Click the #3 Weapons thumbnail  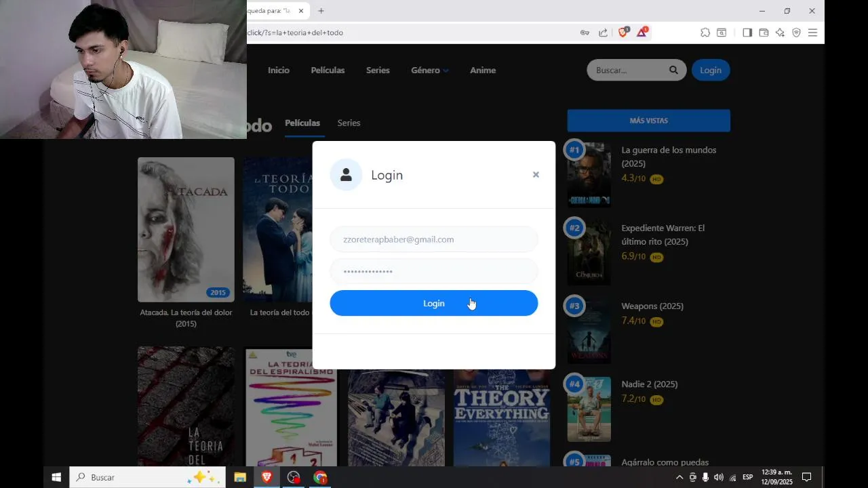(x=589, y=331)
